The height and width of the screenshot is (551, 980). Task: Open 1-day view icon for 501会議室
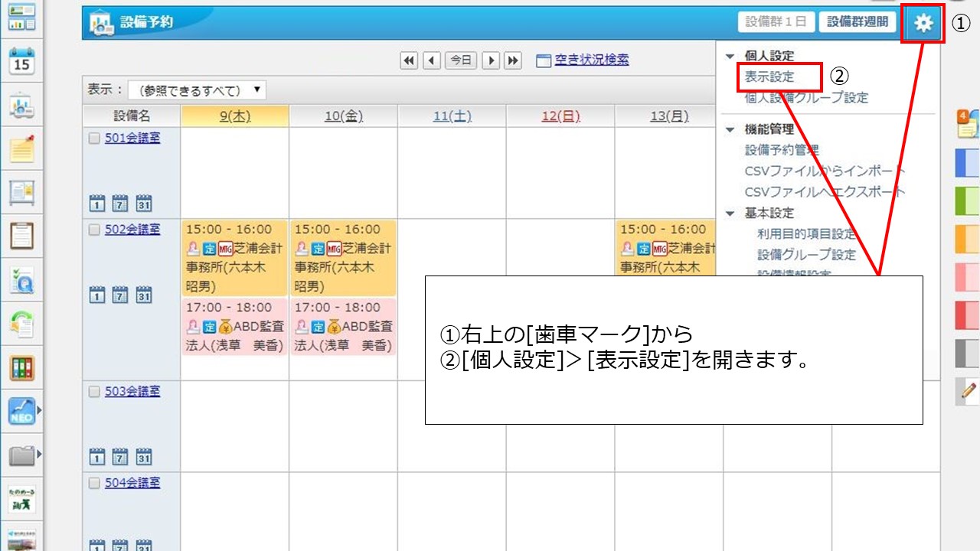[x=97, y=204]
